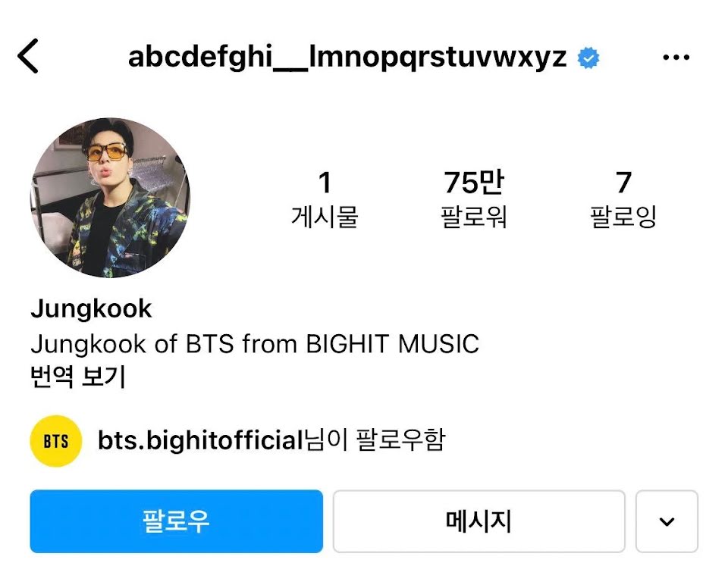Open the three-dot more options menu
Viewport: 728px width, 588px height.
pyautogui.click(x=676, y=58)
